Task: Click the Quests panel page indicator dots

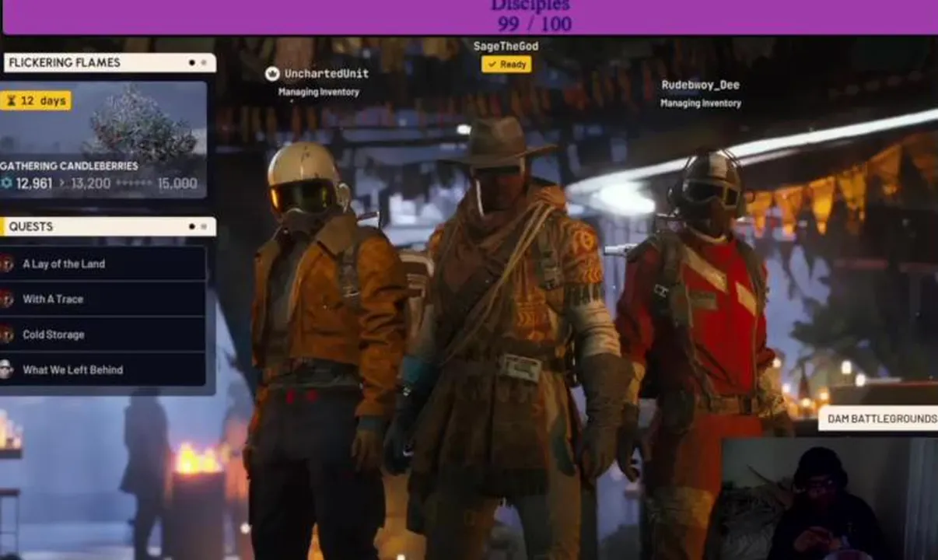Action: (198, 226)
